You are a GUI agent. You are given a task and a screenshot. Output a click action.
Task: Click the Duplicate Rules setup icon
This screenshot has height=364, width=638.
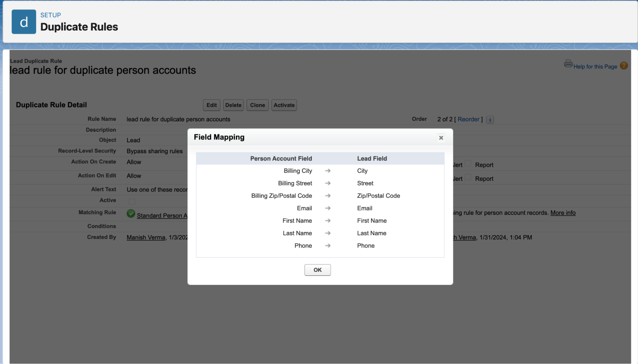coord(24,22)
